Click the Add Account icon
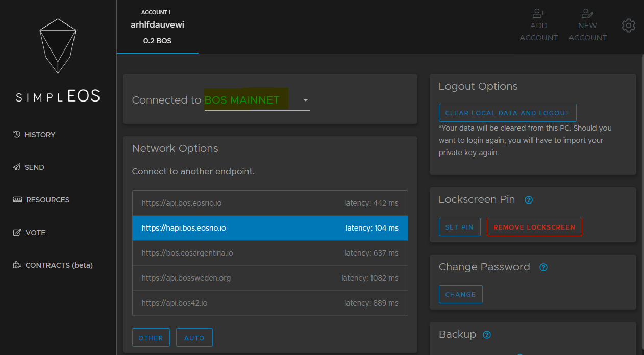The width and height of the screenshot is (644, 355). (538, 14)
